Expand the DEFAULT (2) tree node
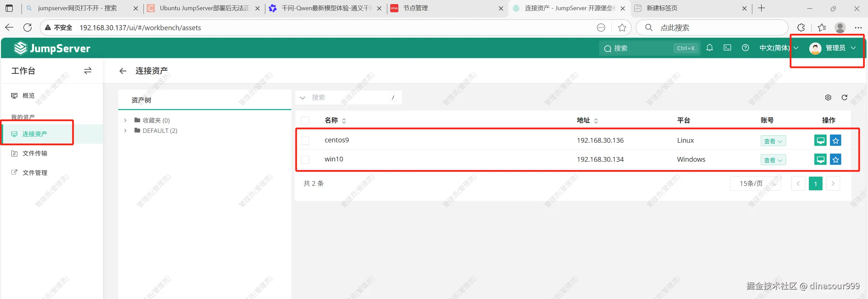 (125, 130)
